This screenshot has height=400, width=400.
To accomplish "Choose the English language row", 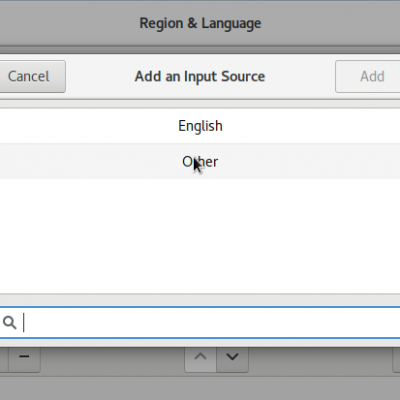I will click(200, 126).
